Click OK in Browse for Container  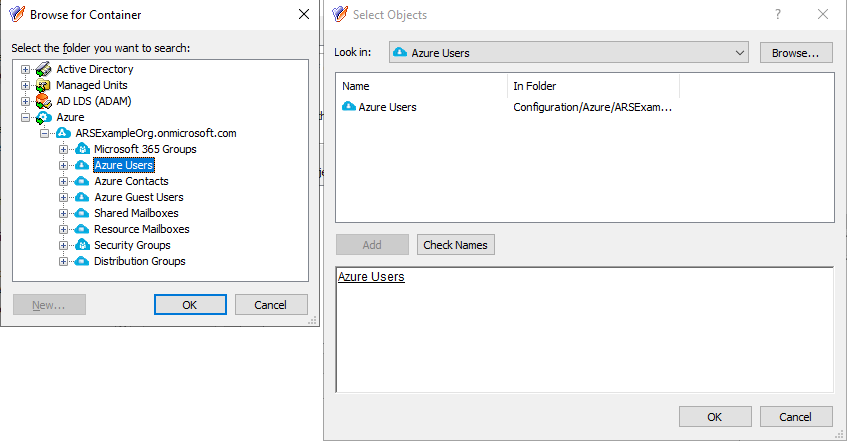pos(190,305)
